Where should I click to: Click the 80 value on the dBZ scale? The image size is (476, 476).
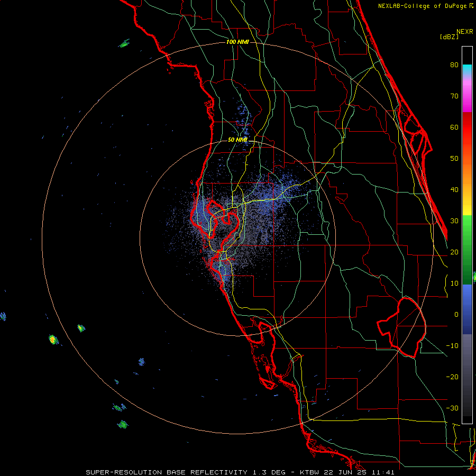tap(454, 65)
